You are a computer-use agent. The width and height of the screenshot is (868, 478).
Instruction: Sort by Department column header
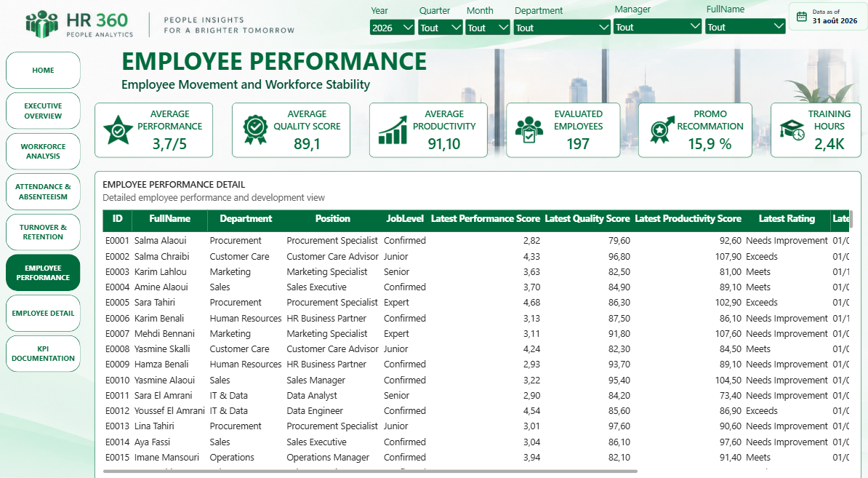(246, 219)
